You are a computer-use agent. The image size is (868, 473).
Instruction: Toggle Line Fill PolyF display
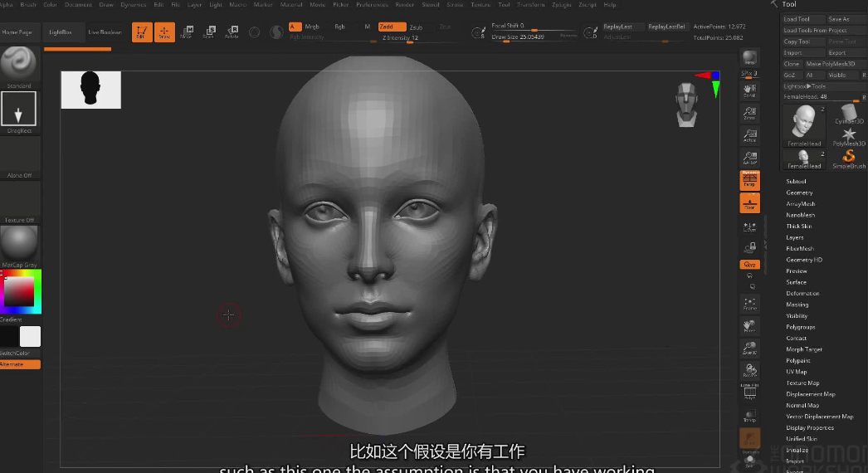pyautogui.click(x=749, y=392)
